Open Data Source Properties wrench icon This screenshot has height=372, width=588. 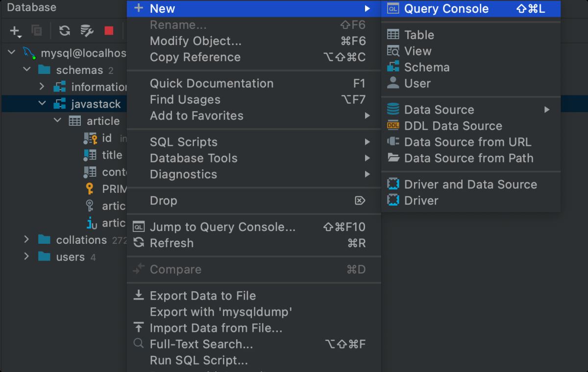(87, 31)
